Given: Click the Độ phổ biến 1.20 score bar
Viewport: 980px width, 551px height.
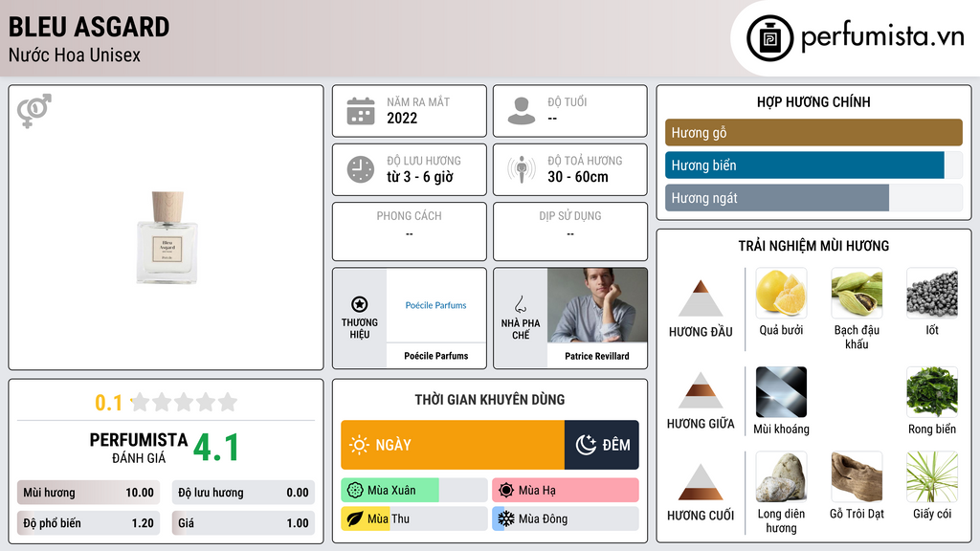Looking at the screenshot, I should [x=88, y=523].
